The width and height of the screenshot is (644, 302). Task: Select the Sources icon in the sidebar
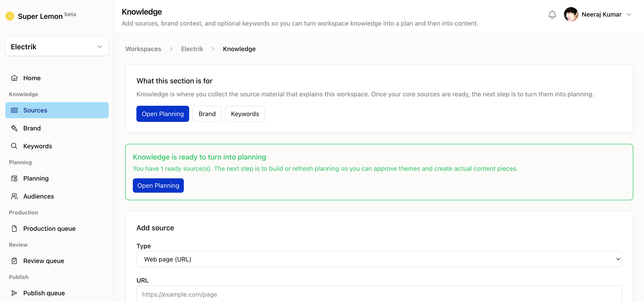15,110
